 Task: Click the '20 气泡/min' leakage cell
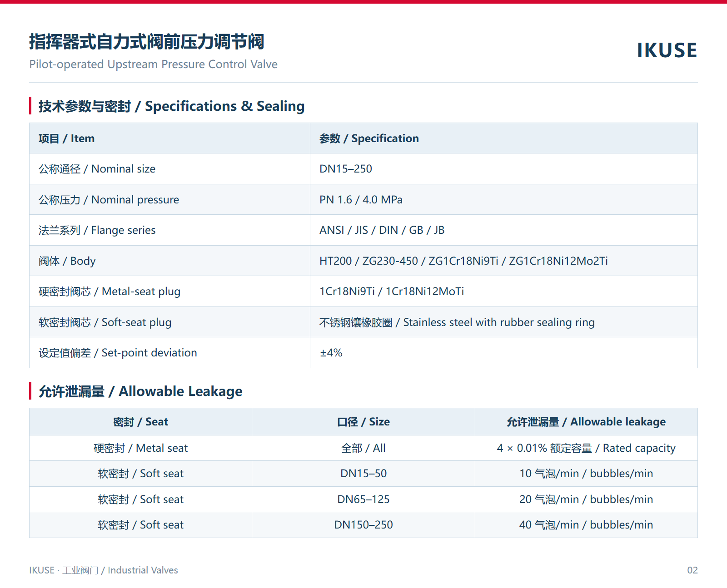[586, 499]
